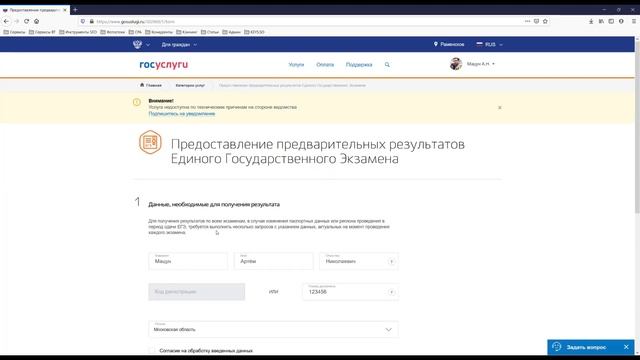Open the page actions three-dots menu
This screenshot has height=360, width=640.
tap(527, 21)
